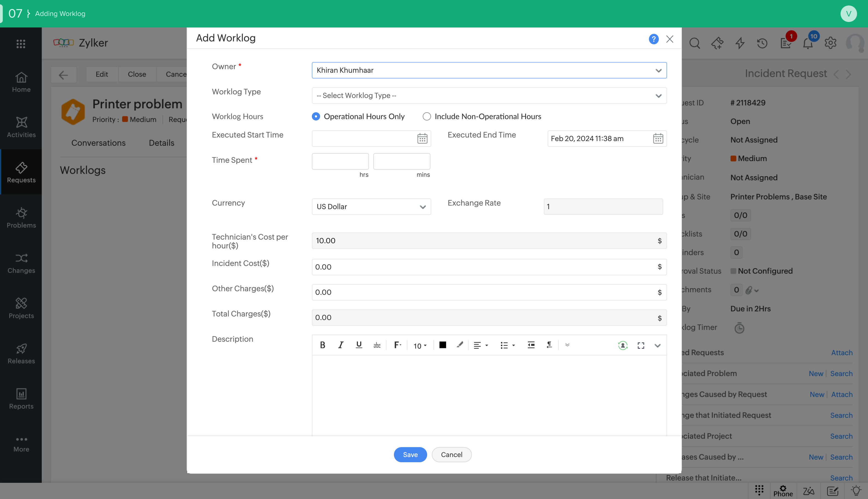Toggle underline in the description editor
Image resolution: width=868 pixels, height=499 pixels.
[x=359, y=345]
